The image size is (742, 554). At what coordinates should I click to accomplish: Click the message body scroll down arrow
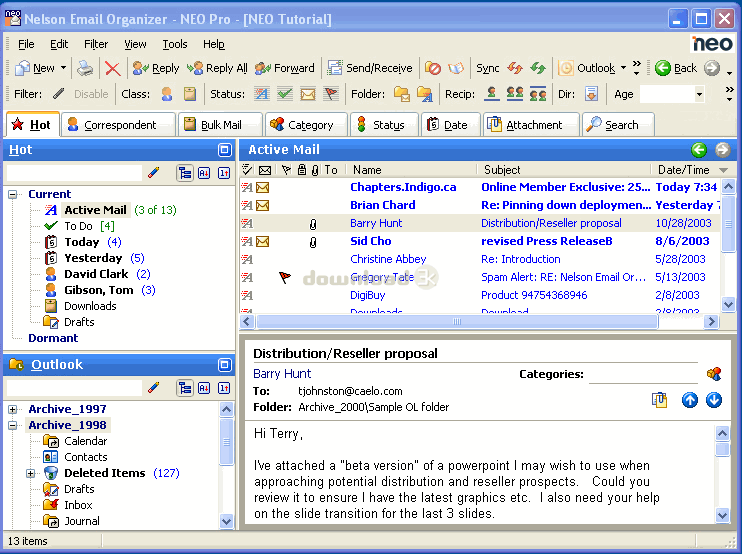722,515
